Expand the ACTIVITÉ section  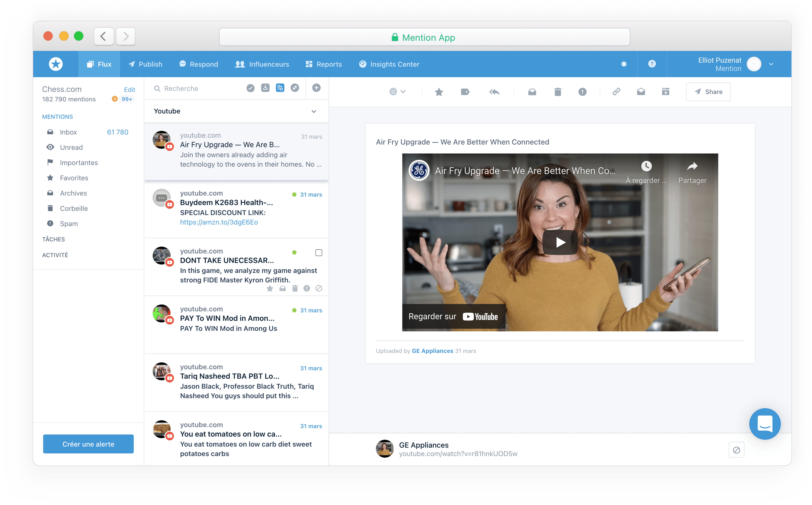55,255
